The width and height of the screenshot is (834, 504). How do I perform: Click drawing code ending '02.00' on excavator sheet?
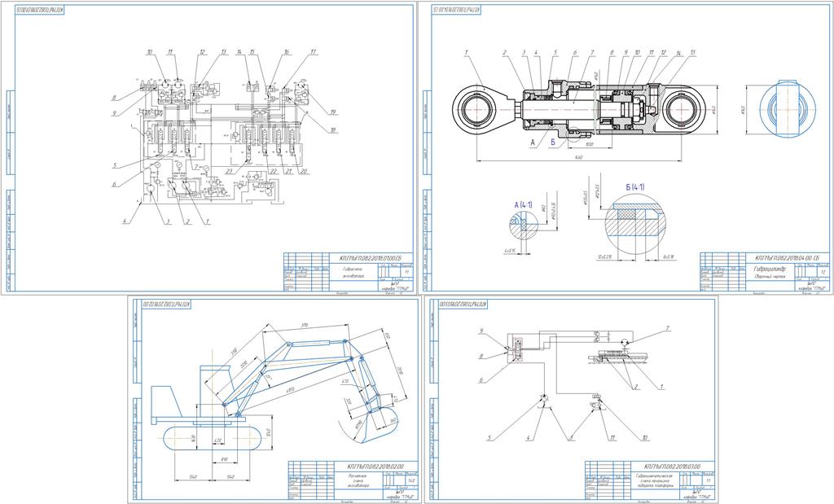click(x=375, y=467)
